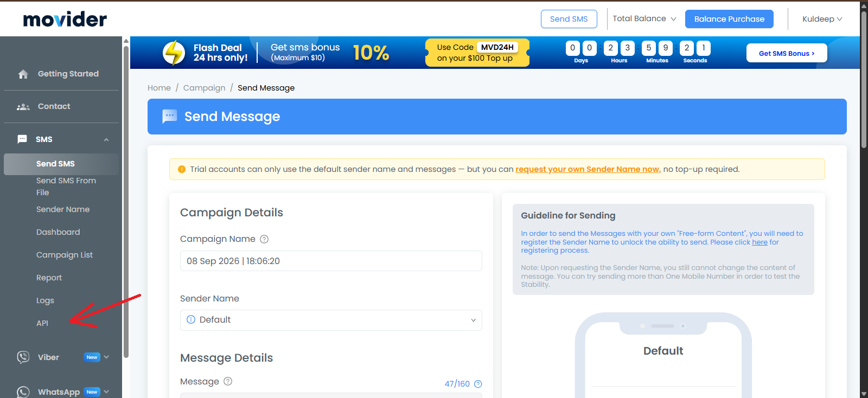The height and width of the screenshot is (398, 868).
Task: Open the Sender Name Default dropdown
Action: pos(331,320)
